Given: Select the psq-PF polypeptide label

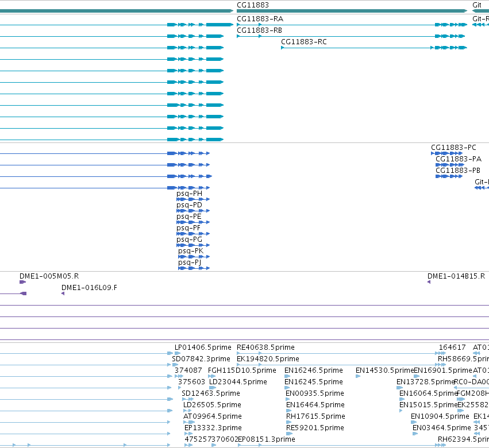Looking at the screenshot, I should tap(188, 228).
